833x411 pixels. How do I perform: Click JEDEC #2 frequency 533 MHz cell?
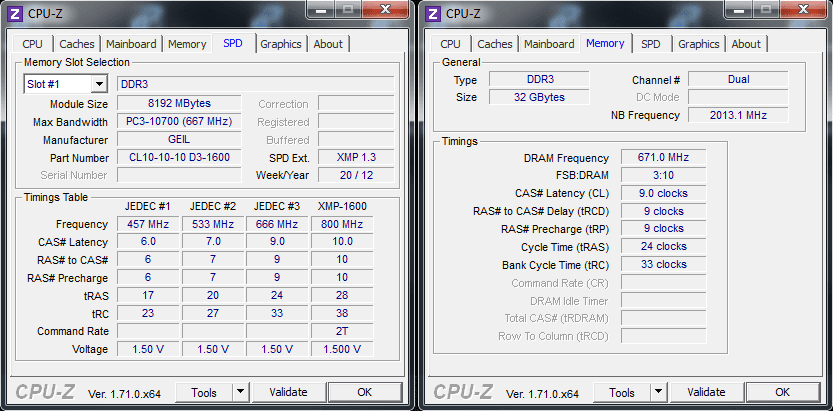coord(213,224)
